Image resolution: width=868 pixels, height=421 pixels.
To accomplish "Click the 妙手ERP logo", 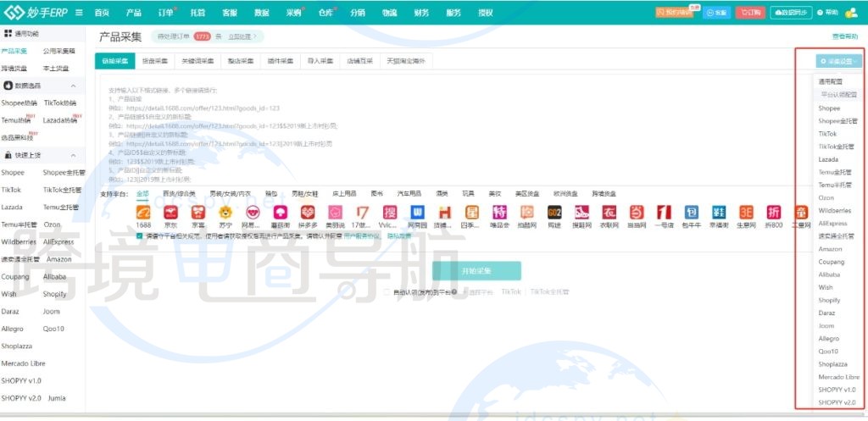I will (36, 12).
